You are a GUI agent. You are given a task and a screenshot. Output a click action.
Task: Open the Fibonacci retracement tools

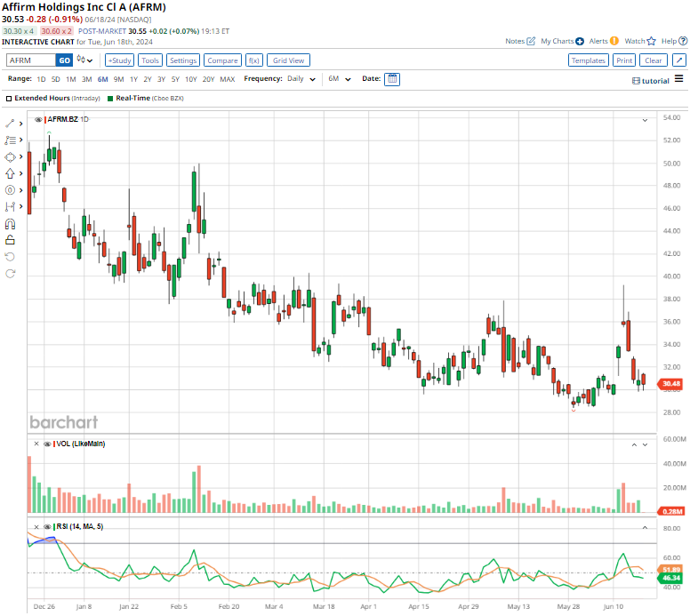click(10, 140)
